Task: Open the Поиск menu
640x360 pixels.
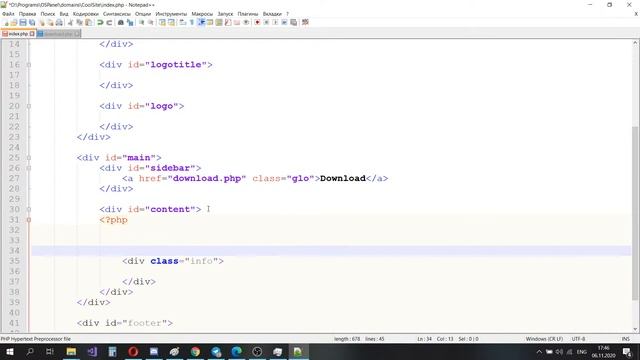Action: 48,14
